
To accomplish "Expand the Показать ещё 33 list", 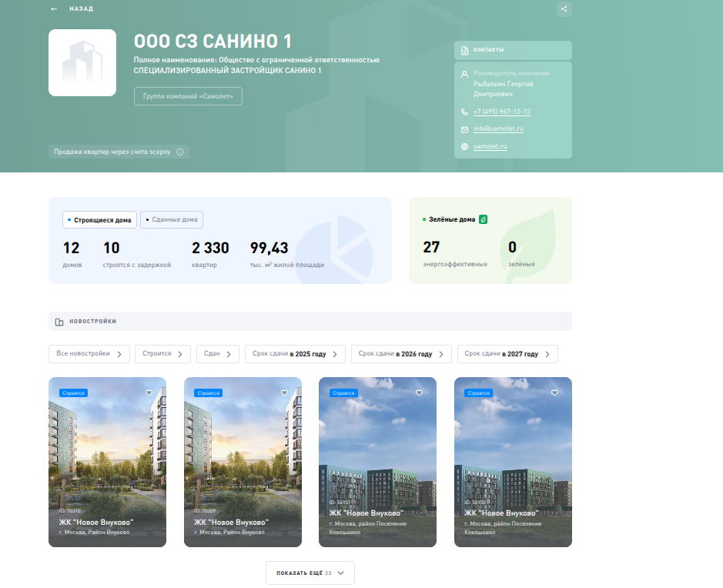I will point(310,573).
